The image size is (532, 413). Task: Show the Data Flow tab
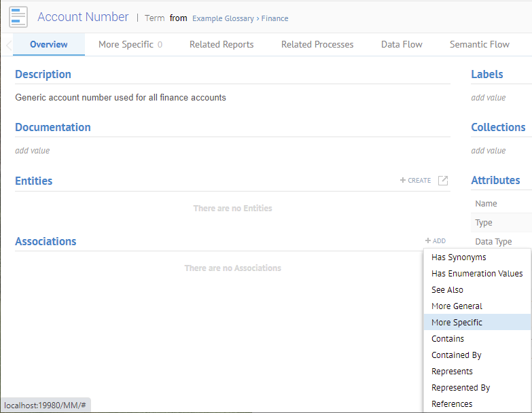click(402, 45)
